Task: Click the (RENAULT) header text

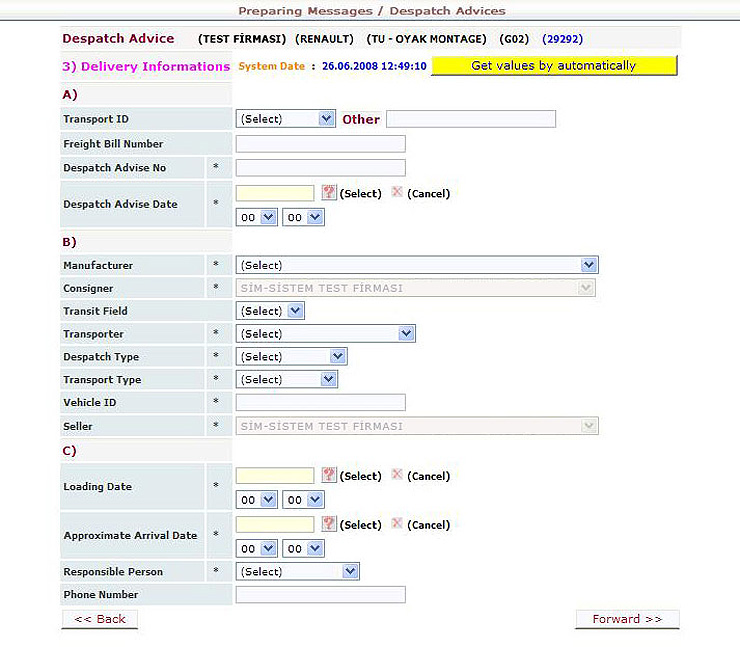Action: pos(324,39)
